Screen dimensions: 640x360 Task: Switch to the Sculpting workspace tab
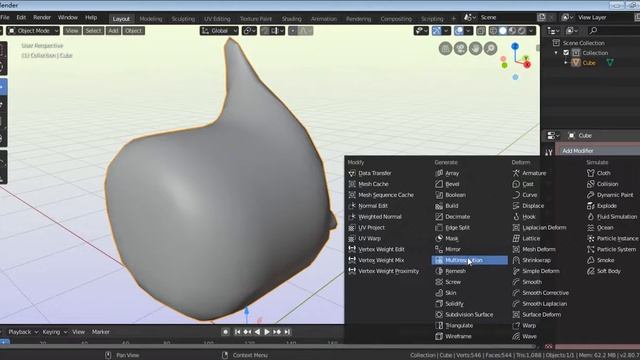[x=183, y=19]
